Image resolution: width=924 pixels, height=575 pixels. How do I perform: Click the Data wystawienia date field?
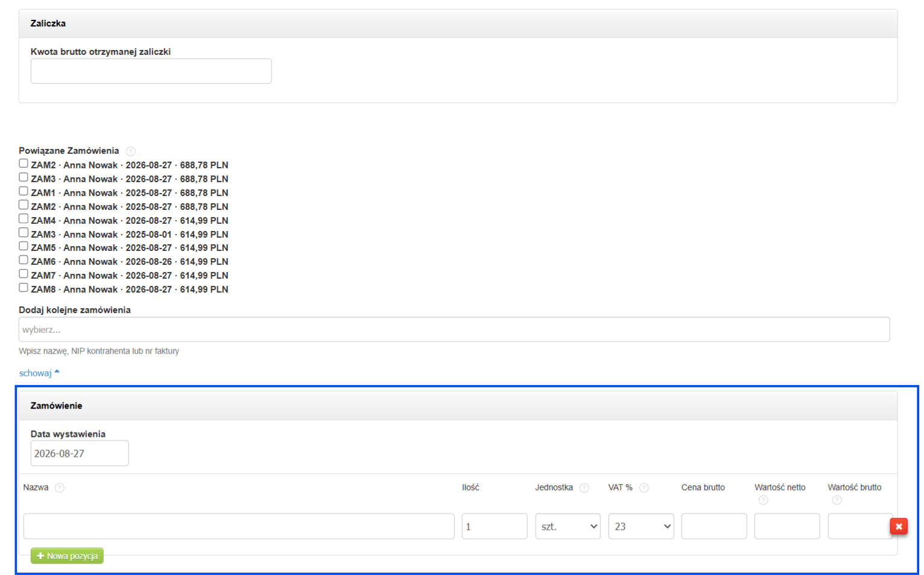80,453
